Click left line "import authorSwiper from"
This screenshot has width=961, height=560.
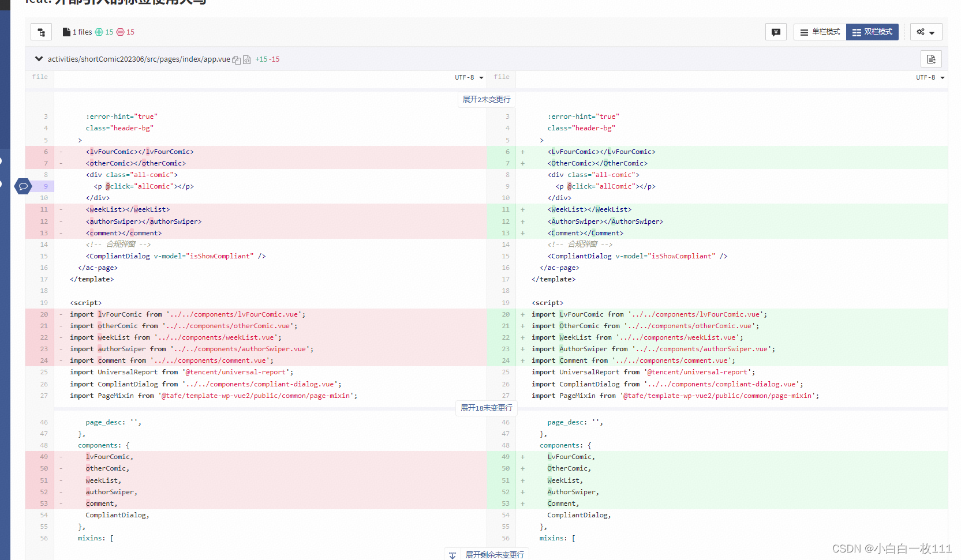point(192,349)
